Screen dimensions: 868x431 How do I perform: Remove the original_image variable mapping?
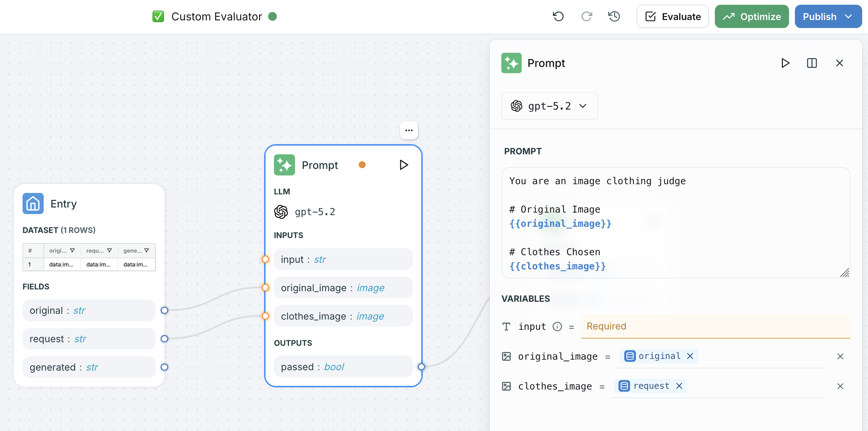[841, 356]
